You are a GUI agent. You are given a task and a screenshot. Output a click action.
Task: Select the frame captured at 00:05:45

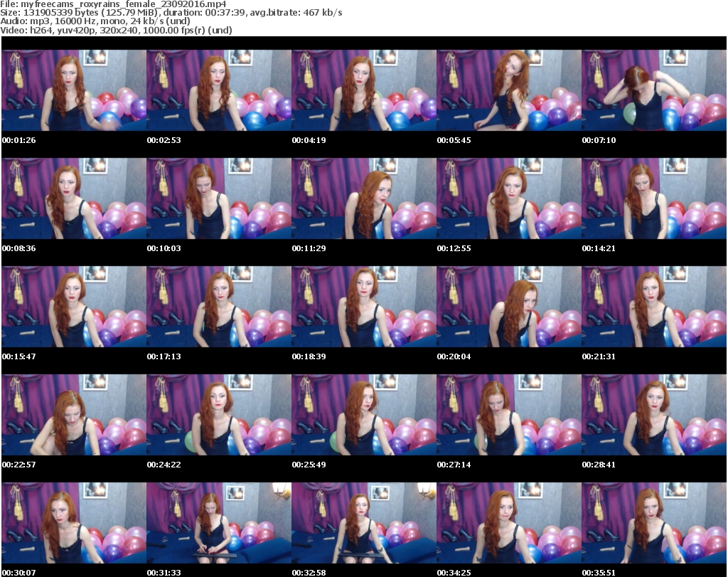click(x=509, y=90)
